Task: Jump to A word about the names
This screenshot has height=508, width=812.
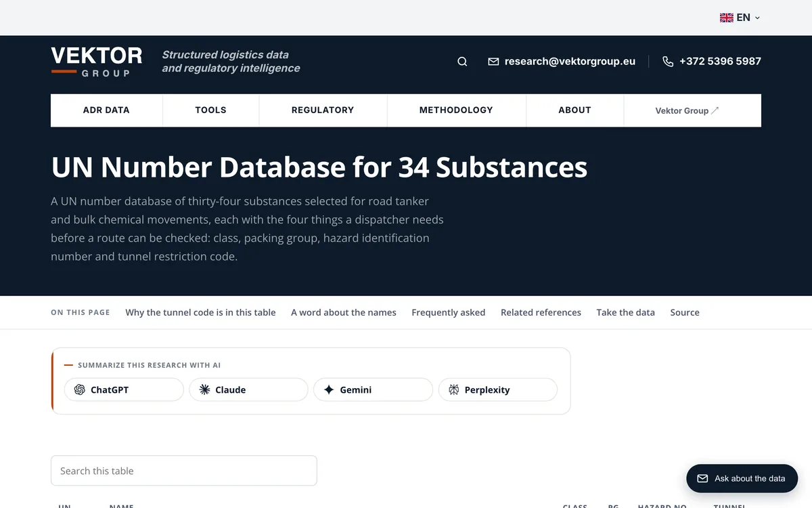Action: click(x=344, y=312)
